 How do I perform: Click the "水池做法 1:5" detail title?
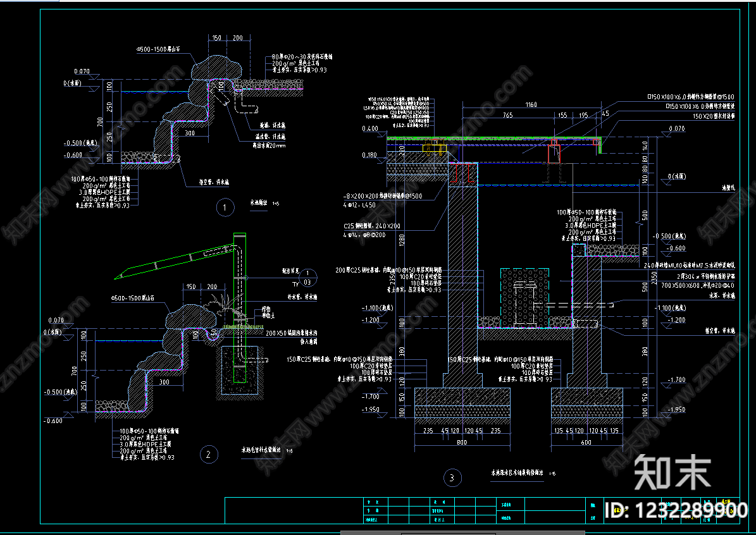[264, 204]
